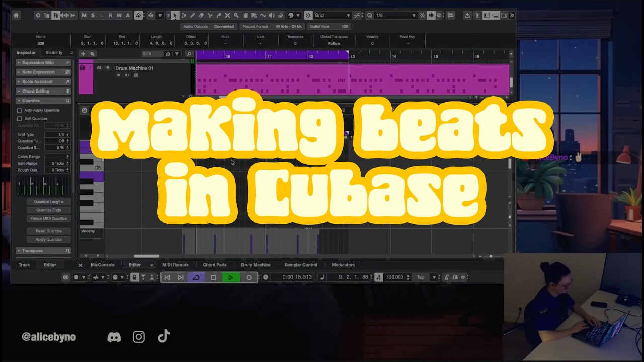Select the Split scissors tool

coord(210,15)
